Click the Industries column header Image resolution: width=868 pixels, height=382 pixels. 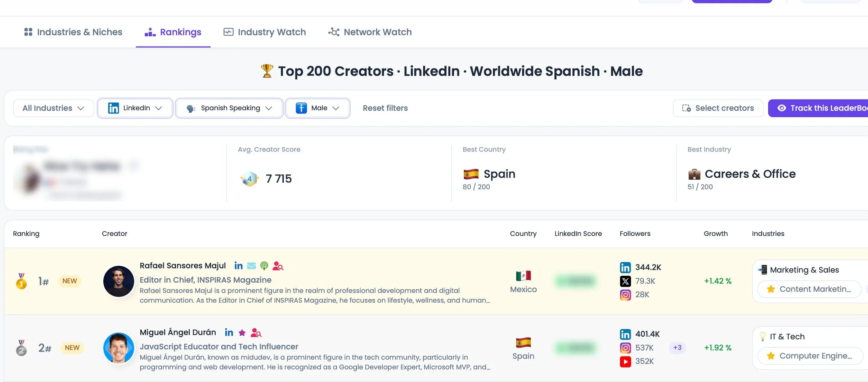(x=768, y=234)
